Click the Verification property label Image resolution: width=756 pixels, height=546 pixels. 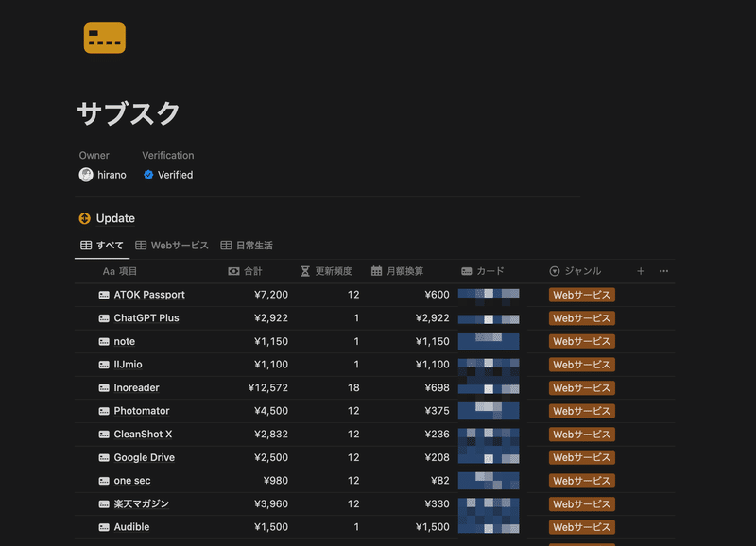(168, 155)
